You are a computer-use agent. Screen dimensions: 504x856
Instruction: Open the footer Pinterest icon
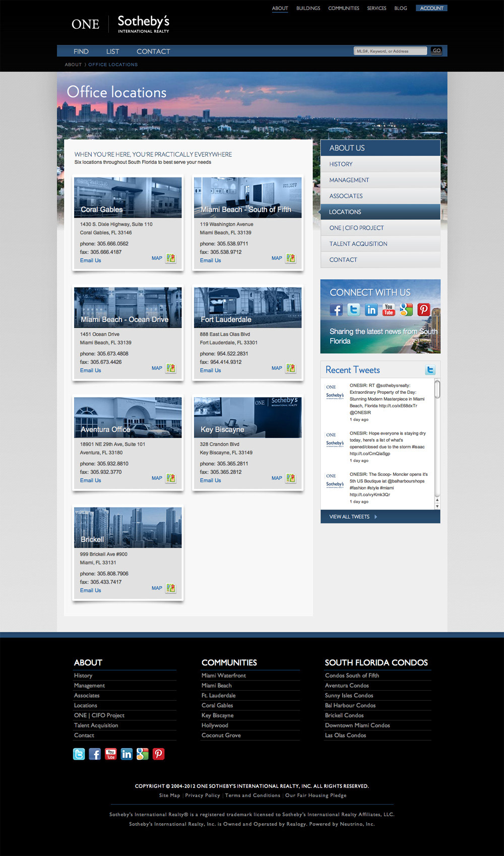click(158, 754)
